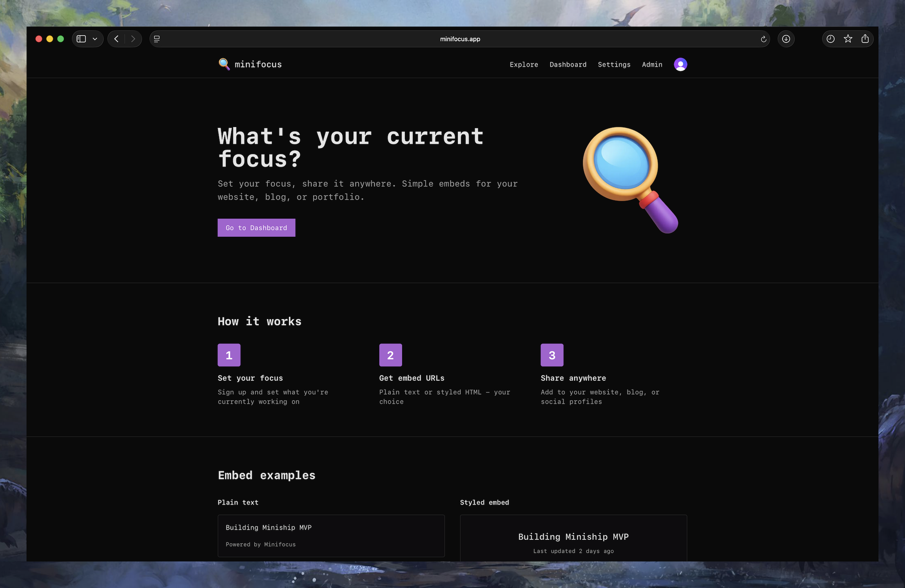Click the Building Miniship MVP plain text embed
905x588 pixels.
point(331,535)
